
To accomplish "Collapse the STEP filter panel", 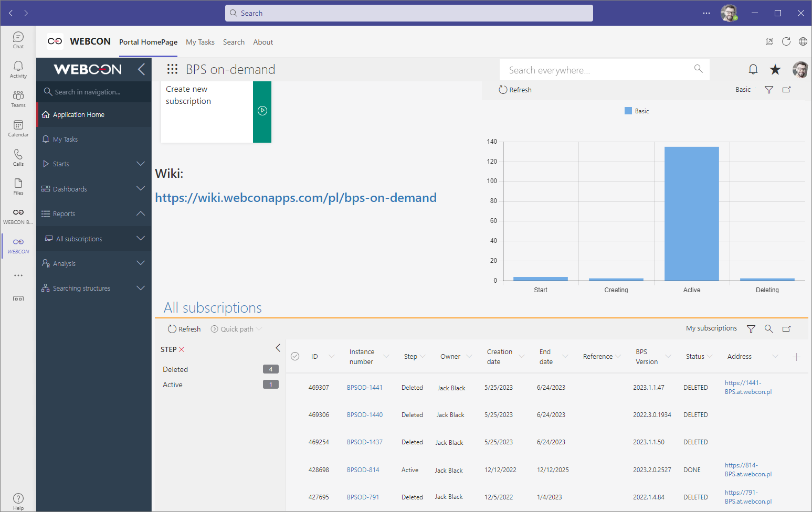I will point(278,348).
